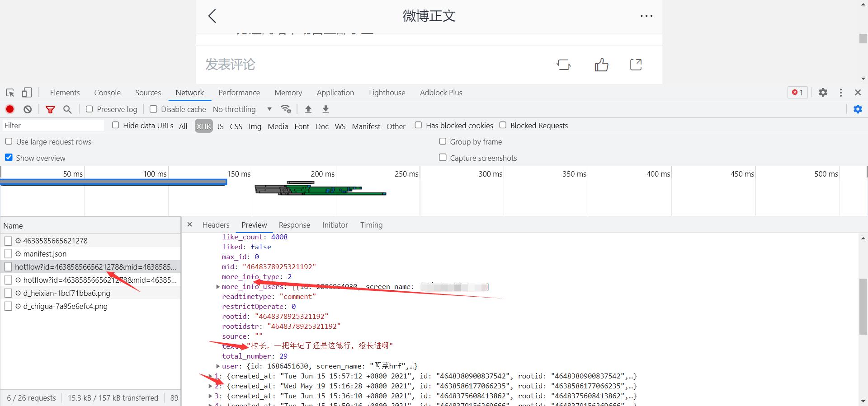
Task: Enable Group by frame
Action: point(443,141)
